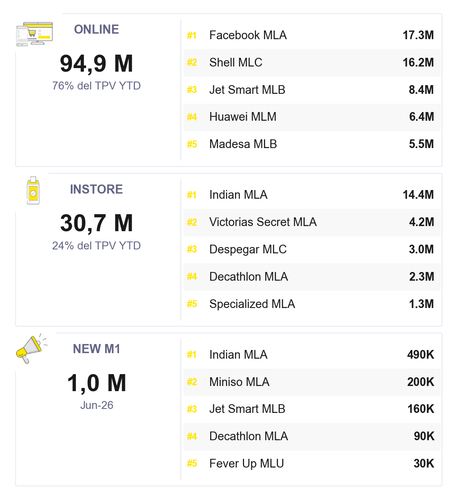The image size is (455, 500).
Task: Select the ONLINE section heading
Action: [96, 29]
